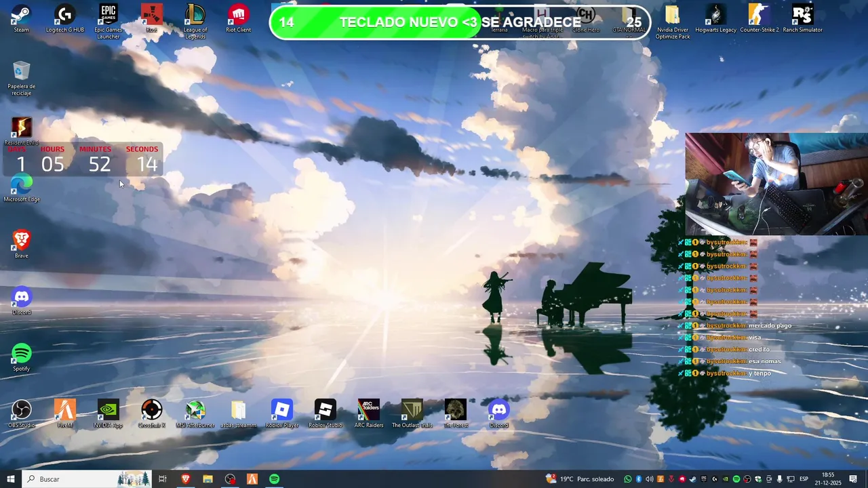Click the chat message 'y tenpo'
The image size is (868, 488).
pos(759,373)
